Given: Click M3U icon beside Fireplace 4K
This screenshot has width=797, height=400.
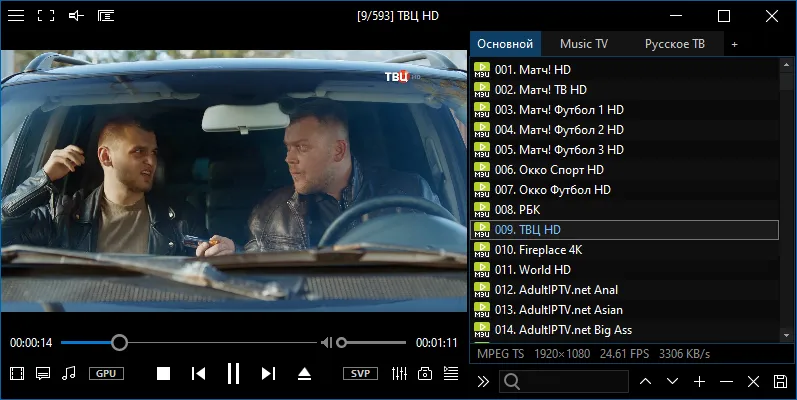Looking at the screenshot, I should coord(482,250).
